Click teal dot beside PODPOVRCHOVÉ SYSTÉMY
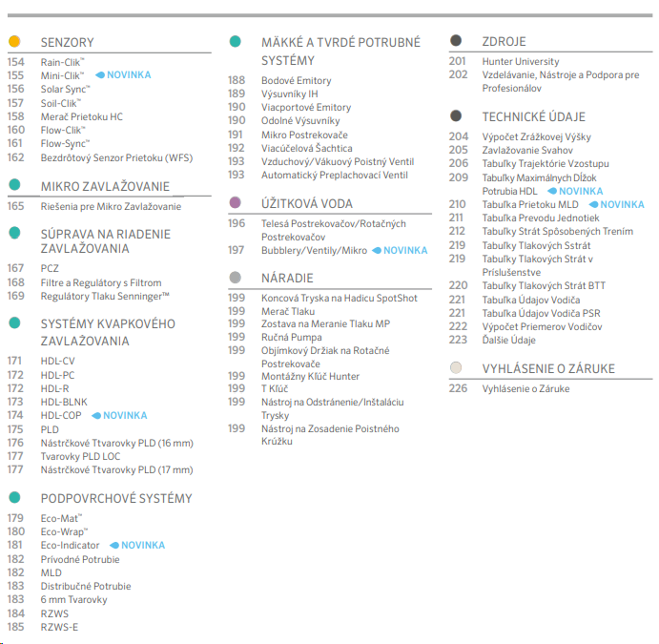The height and width of the screenshot is (644, 659). coord(14,497)
